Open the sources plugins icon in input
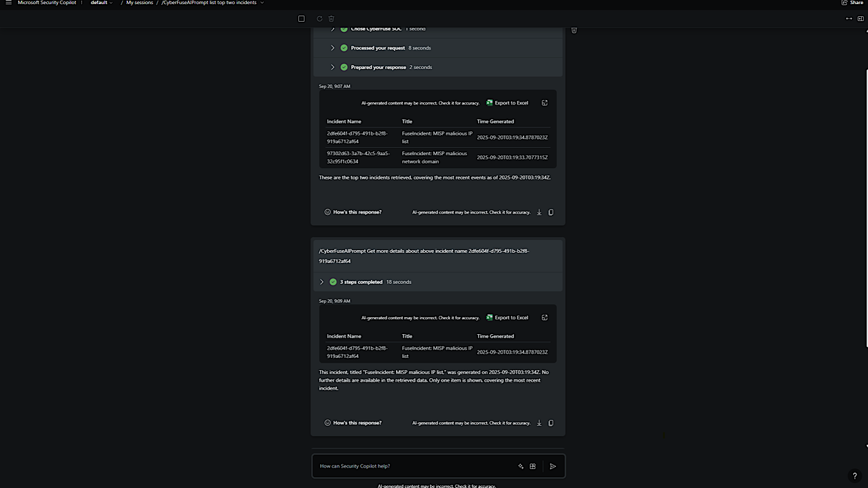 point(533,466)
